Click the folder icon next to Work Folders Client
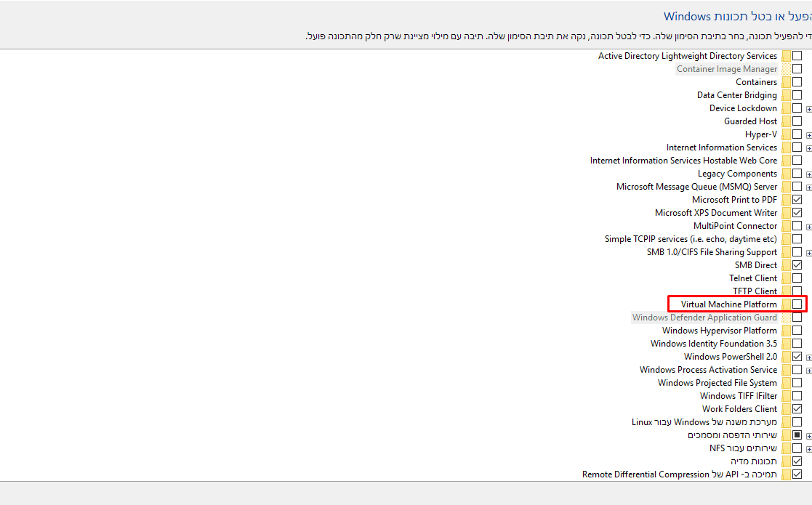The width and height of the screenshot is (812, 505). [786, 409]
